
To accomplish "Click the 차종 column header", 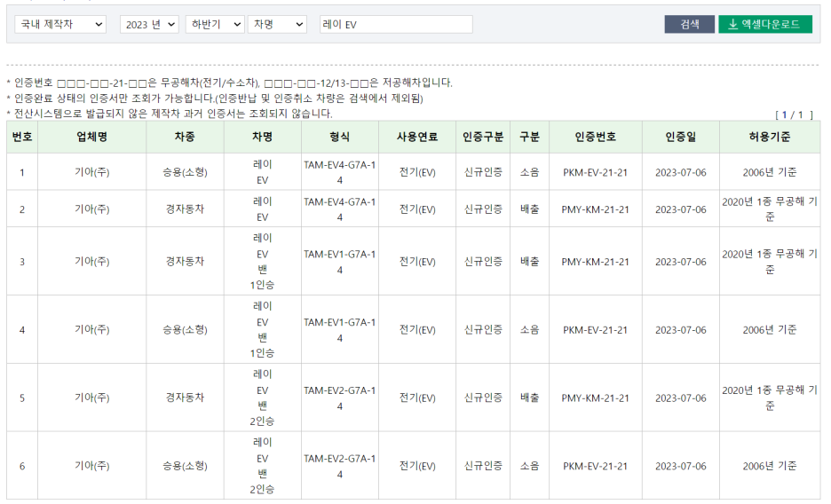I will [x=185, y=138].
